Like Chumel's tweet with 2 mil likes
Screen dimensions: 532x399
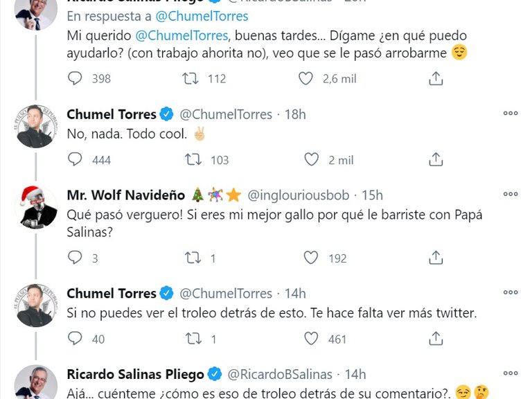point(312,160)
